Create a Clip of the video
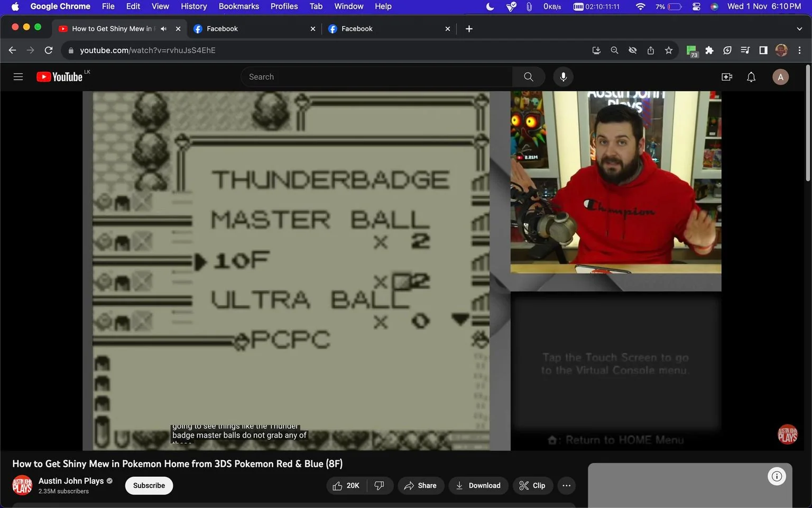Screen dimensions: 812x508 [532, 486]
